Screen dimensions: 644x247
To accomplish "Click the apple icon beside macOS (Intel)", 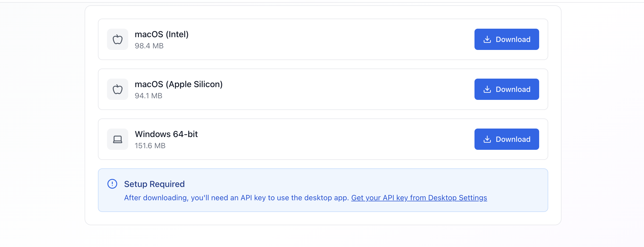I will click(118, 39).
